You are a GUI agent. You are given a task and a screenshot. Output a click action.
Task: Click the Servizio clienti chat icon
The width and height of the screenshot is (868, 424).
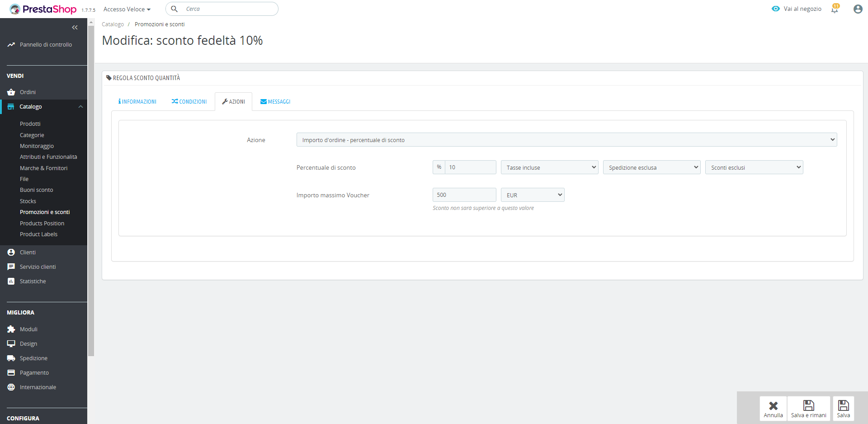[x=11, y=267]
